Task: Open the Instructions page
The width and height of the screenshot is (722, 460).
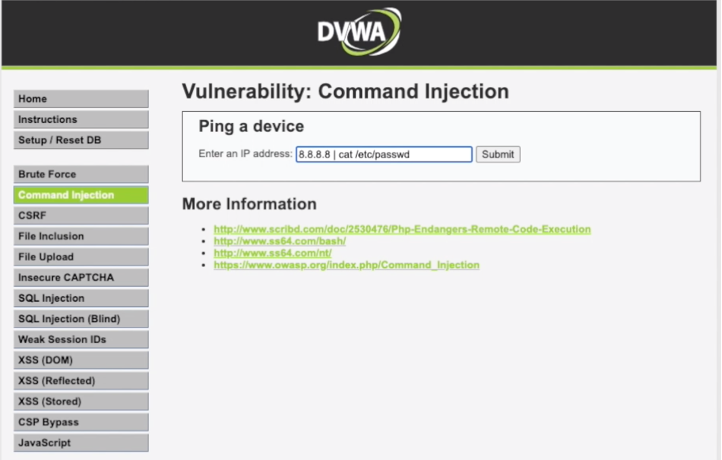Action: [81, 120]
